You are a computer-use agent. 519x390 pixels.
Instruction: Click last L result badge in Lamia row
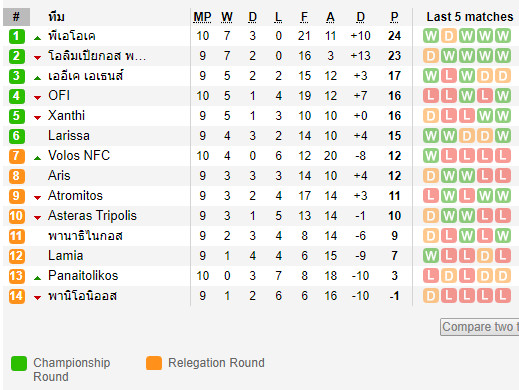coord(503,256)
